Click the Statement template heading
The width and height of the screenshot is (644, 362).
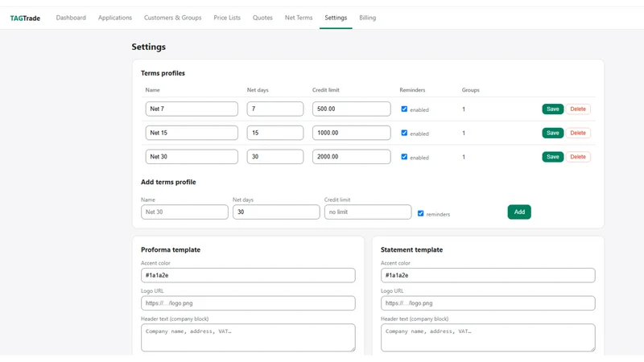[411, 249]
